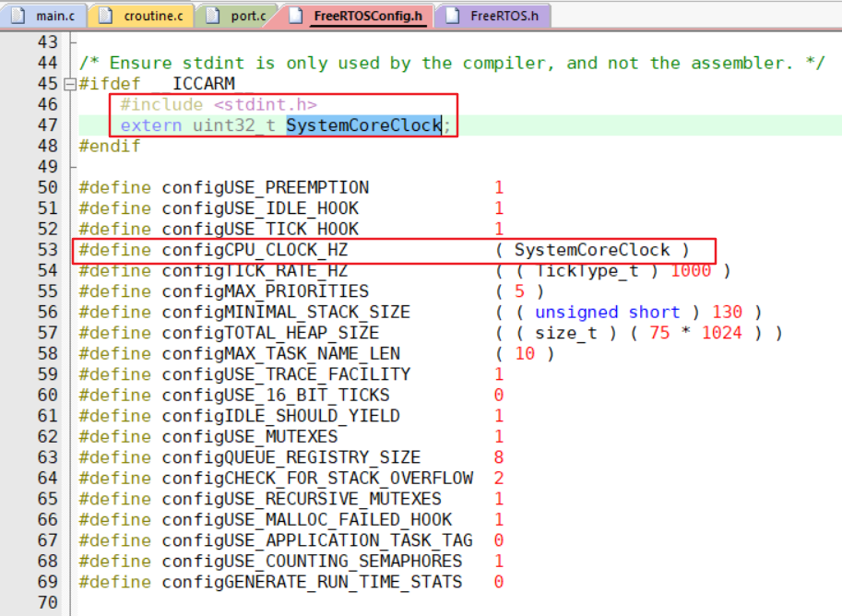Open the croutine.c tab

pyautogui.click(x=152, y=15)
